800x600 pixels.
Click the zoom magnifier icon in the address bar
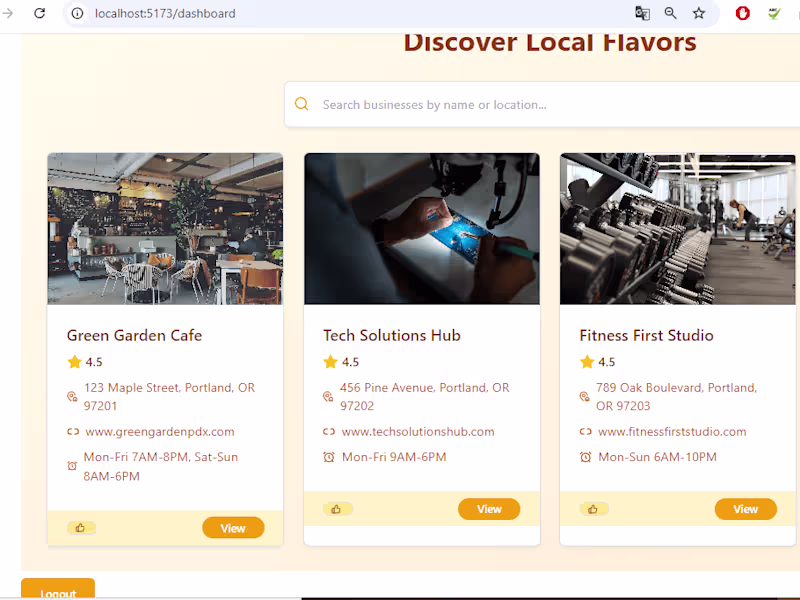pyautogui.click(x=670, y=14)
